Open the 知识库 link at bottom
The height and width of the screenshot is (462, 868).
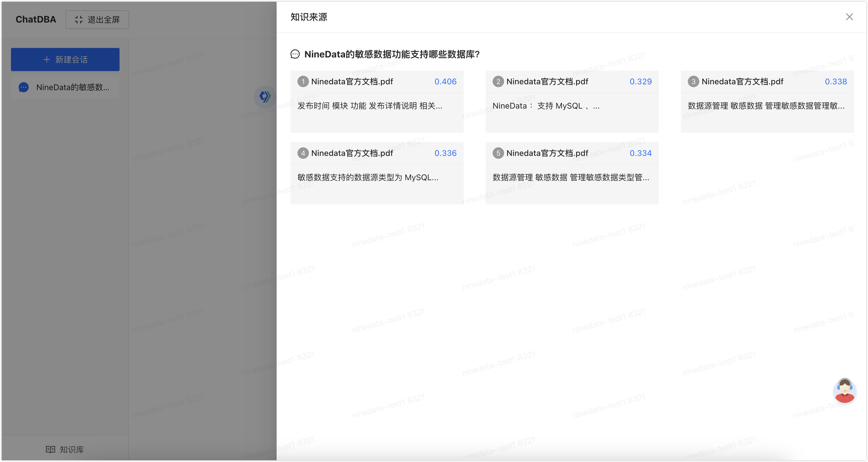[x=65, y=449]
